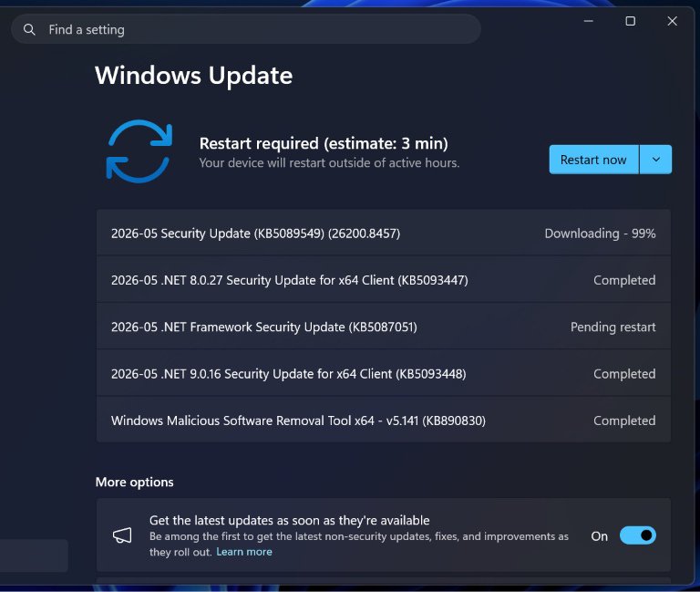700x592 pixels.
Task: Click the Completed status for KB5093448
Action: tap(624, 374)
